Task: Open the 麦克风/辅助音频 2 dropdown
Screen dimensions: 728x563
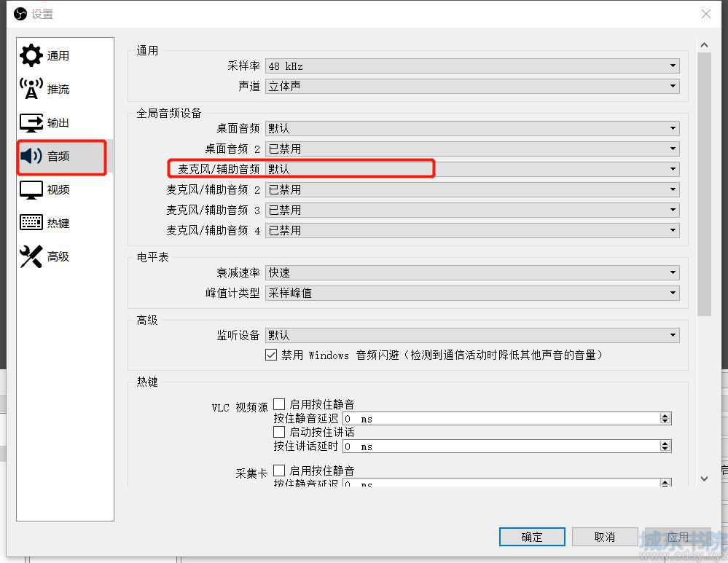Action: tap(472, 189)
